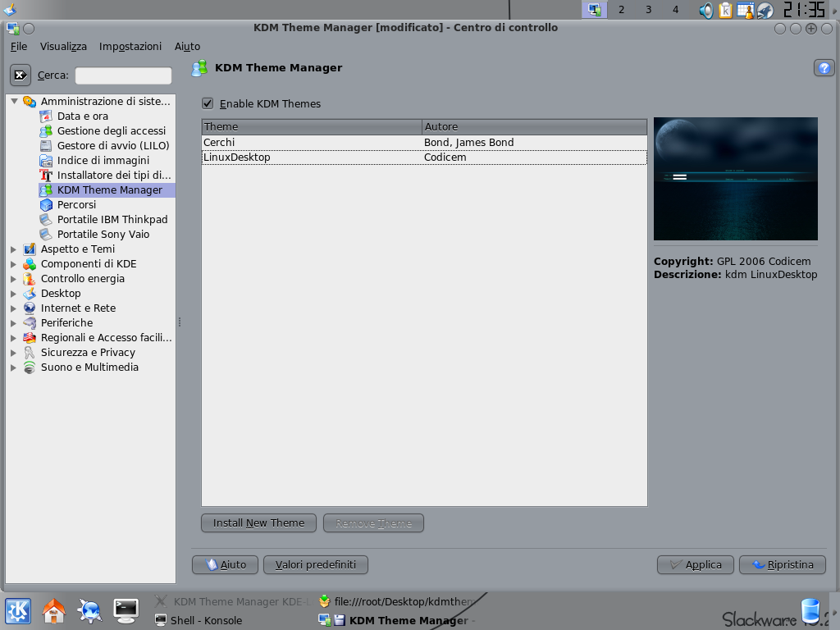This screenshot has width=840, height=630.
Task: Switch to virtual desktop 3
Action: 648,10
